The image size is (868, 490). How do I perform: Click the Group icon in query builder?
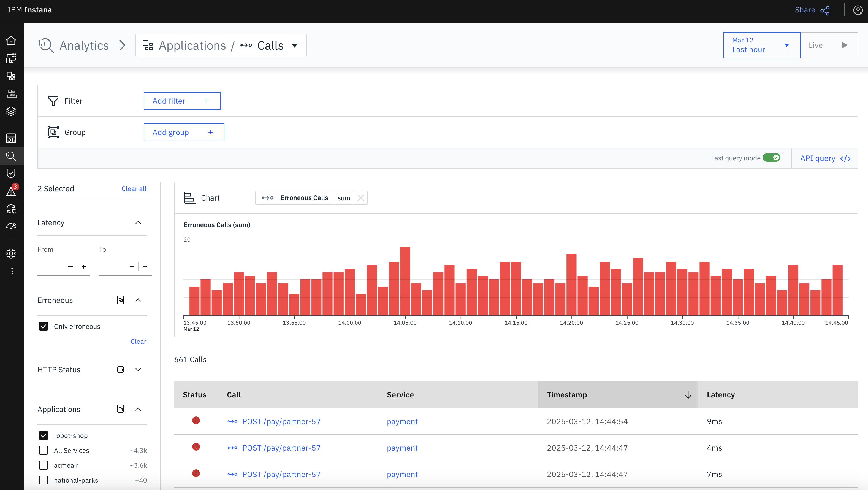(53, 132)
